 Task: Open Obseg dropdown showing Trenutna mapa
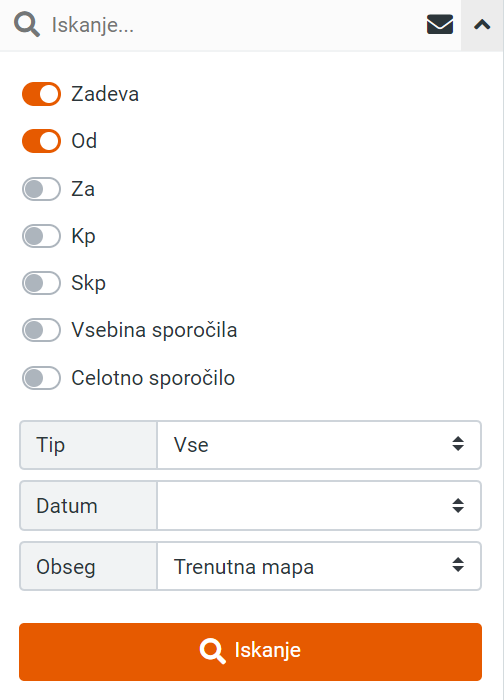point(319,567)
